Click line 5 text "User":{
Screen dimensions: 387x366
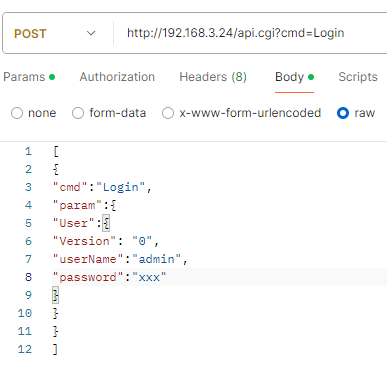pos(81,223)
